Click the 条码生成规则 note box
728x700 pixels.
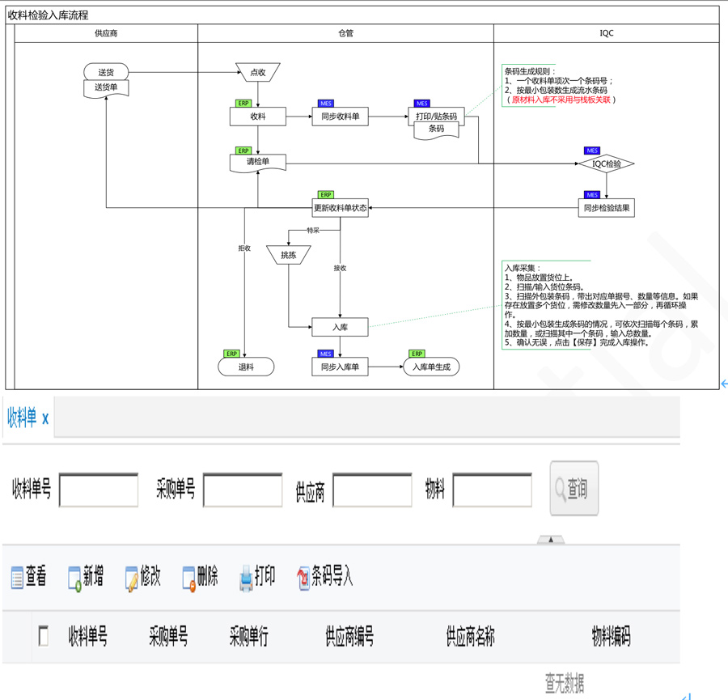[x=560, y=86]
